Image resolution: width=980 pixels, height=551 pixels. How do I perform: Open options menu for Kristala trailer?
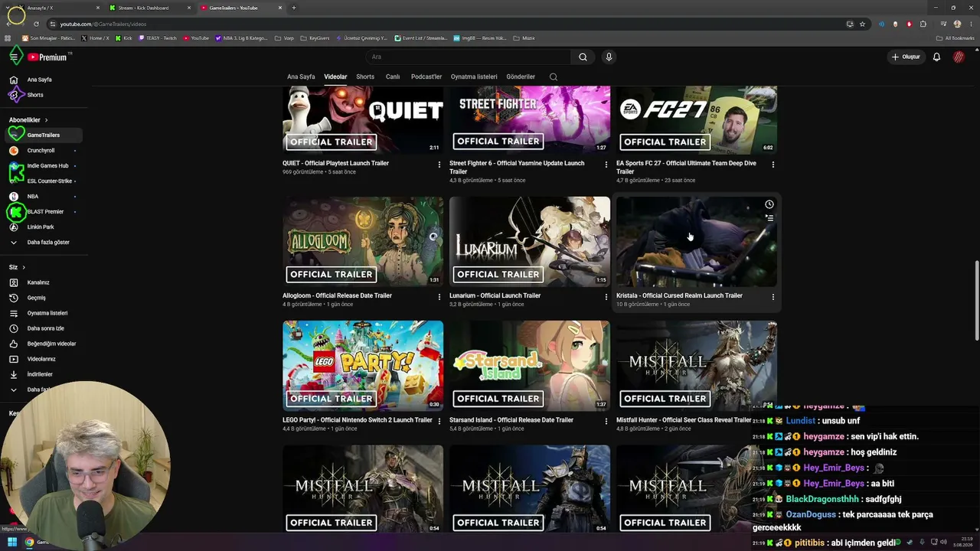[x=773, y=297]
